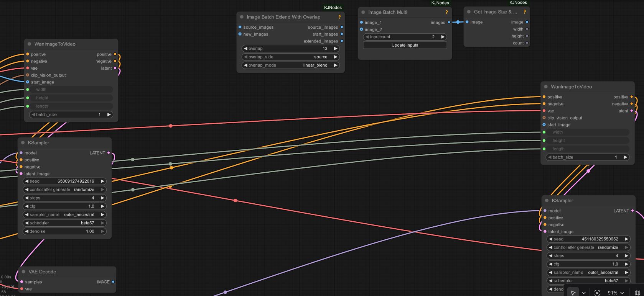The height and width of the screenshot is (296, 644).
Task: Click the VAE Decode vae input socket
Action: click(21, 289)
